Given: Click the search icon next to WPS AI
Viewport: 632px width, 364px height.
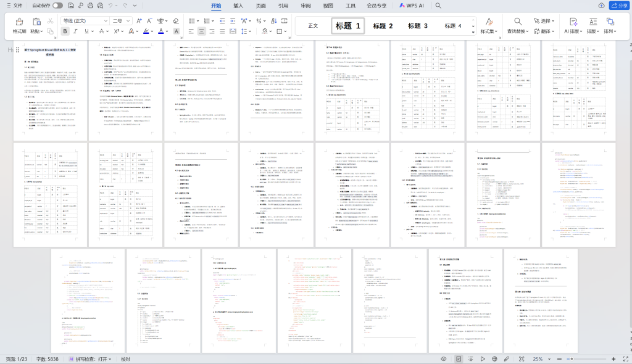Looking at the screenshot, I should coord(438,6).
